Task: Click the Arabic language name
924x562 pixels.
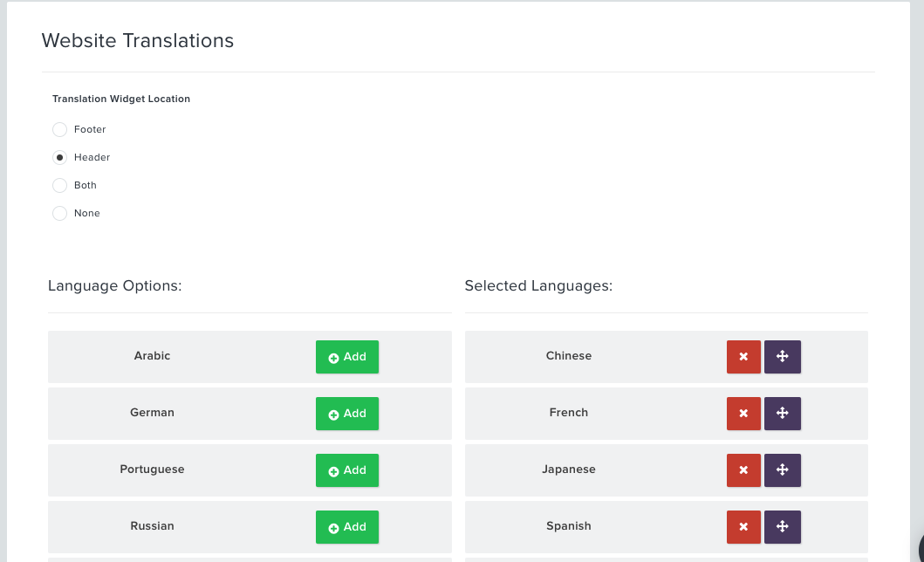Action: pos(152,356)
